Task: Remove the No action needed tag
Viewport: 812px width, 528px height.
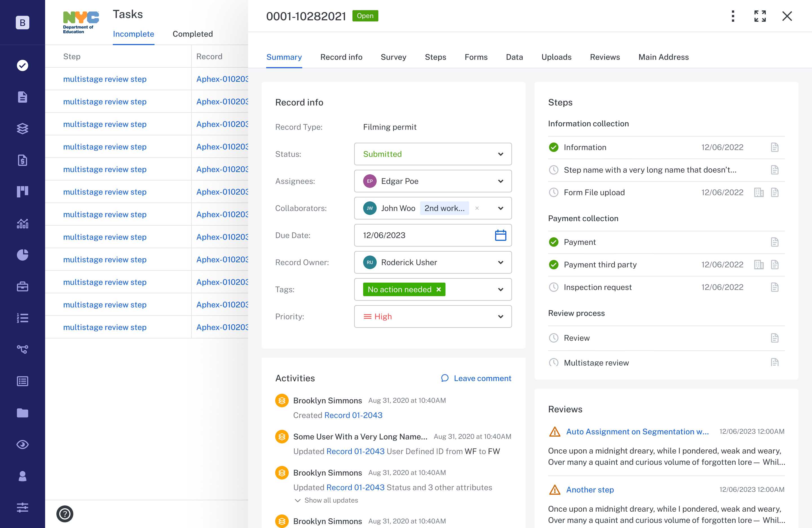Action: point(439,289)
